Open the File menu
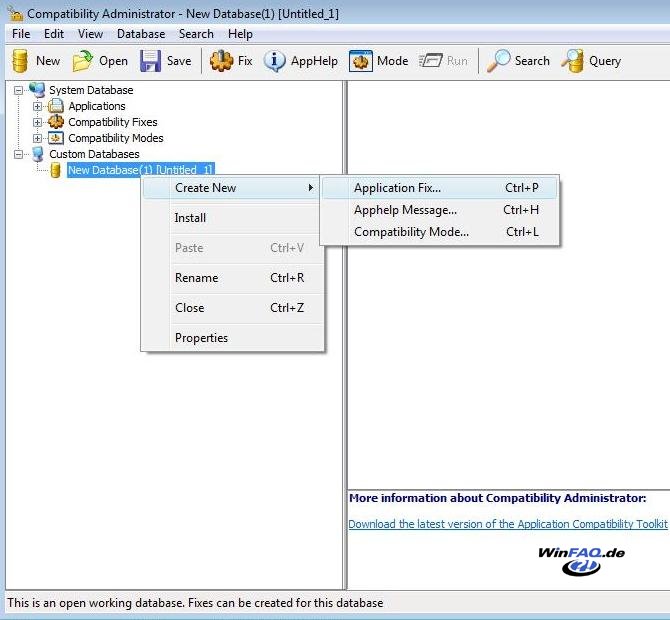 pos(21,34)
